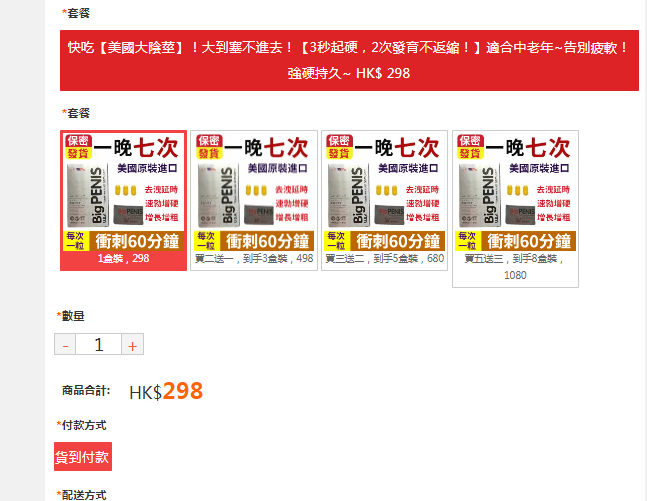This screenshot has width=647, height=501.
Task: Select the 1盒裝 298 package option
Action: (x=123, y=201)
